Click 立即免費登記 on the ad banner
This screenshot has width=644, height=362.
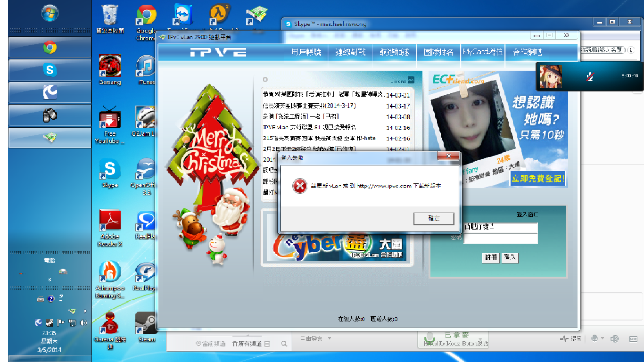538,179
